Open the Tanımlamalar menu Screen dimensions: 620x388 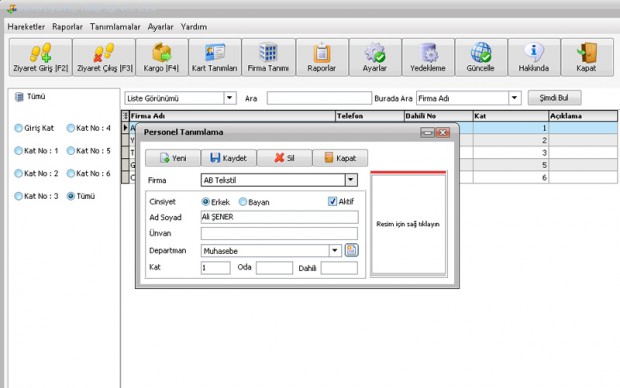115,27
